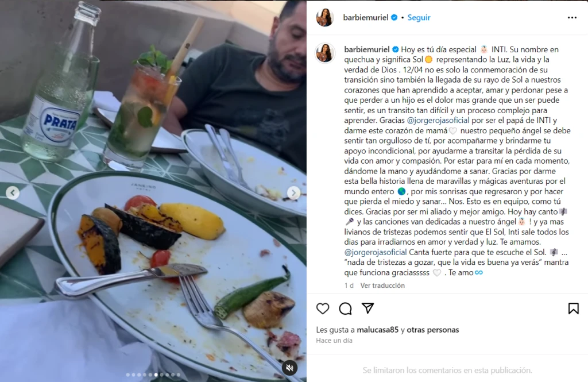This screenshot has height=382, width=588.
Task: Open first @jorgerojasoficial mention after Gracias
Action: pos(438,120)
